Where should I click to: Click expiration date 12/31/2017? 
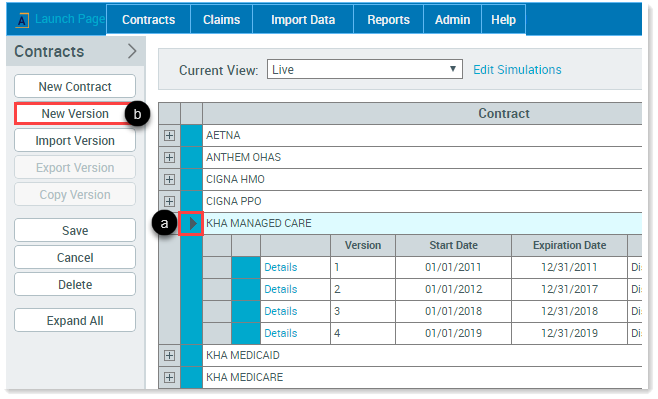tap(569, 289)
